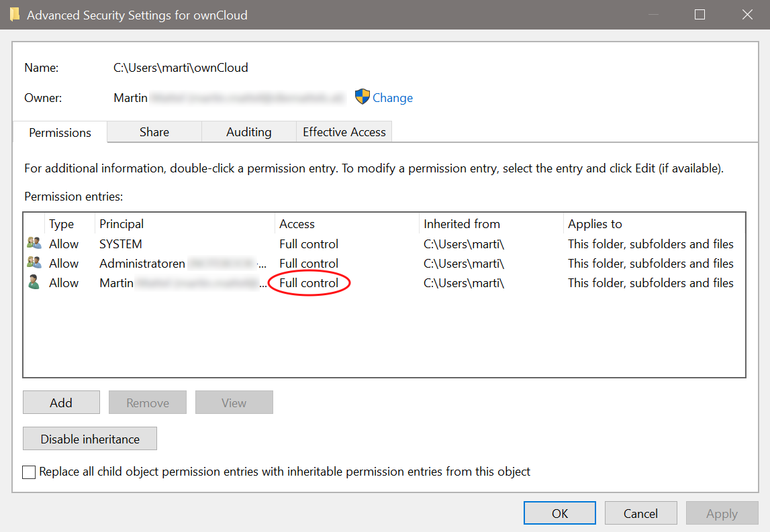Click the group icon next to SYSTEM entry
The height and width of the screenshot is (532, 770).
(x=34, y=243)
